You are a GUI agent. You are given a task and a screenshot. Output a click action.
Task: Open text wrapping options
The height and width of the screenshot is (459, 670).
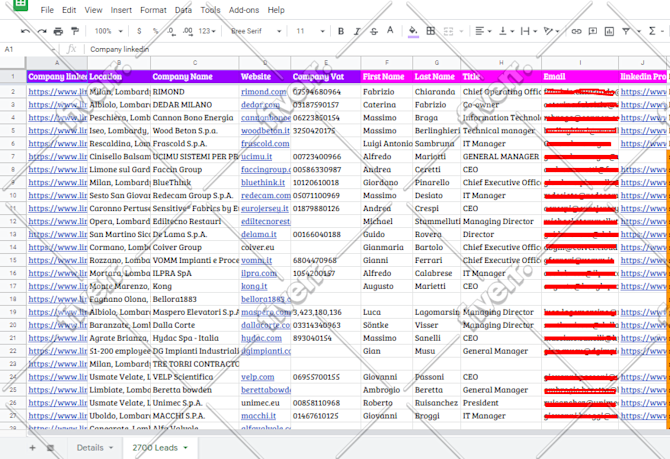(529, 31)
